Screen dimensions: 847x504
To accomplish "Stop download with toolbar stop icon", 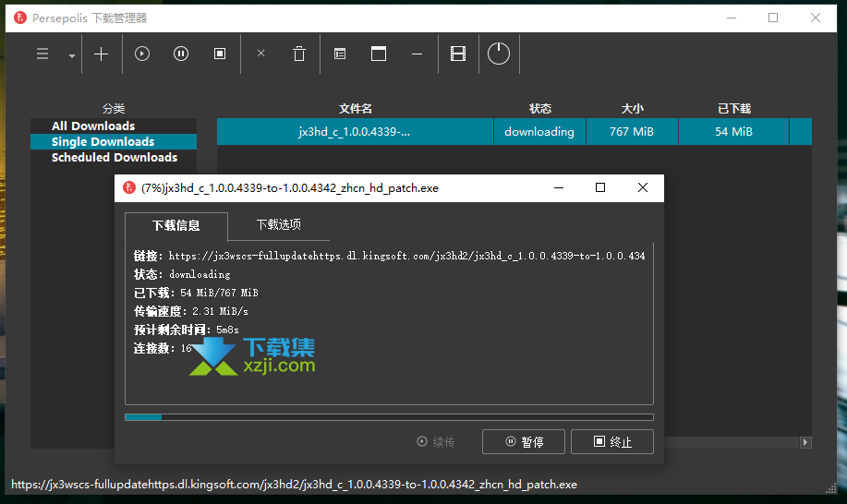I will pos(220,54).
